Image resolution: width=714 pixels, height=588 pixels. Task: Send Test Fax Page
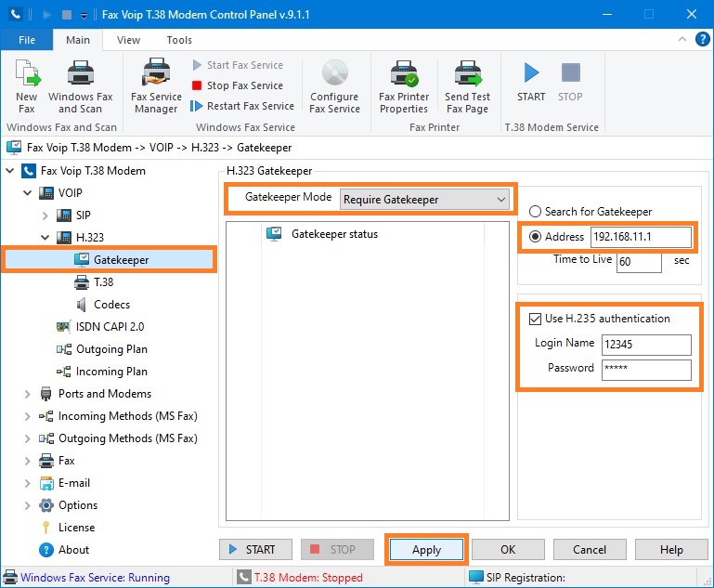coord(468,86)
